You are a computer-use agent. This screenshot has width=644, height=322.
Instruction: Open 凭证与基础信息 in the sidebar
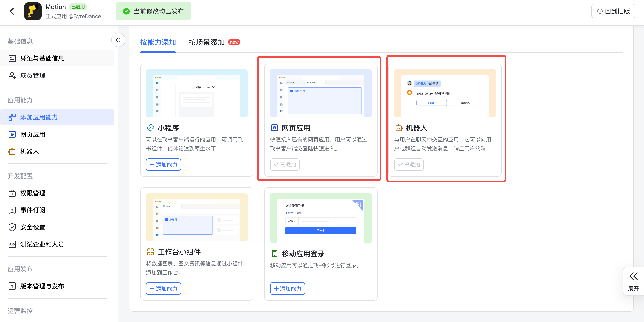coord(42,58)
